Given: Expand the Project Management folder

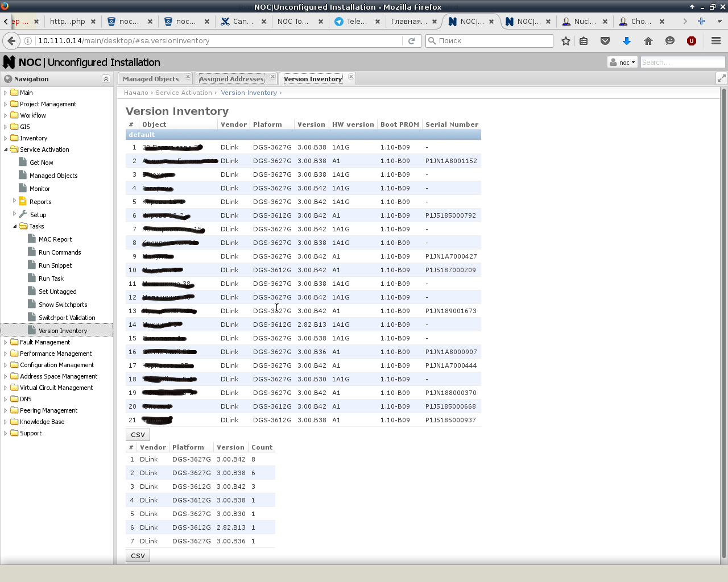Looking at the screenshot, I should click(x=6, y=104).
